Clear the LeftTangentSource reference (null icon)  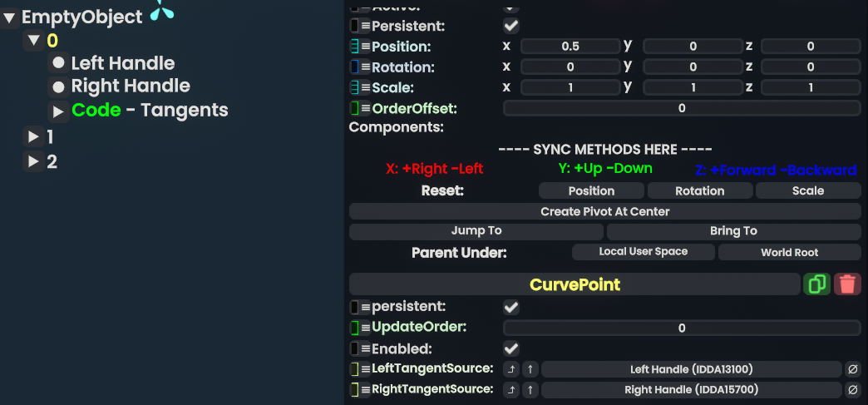coord(852,369)
